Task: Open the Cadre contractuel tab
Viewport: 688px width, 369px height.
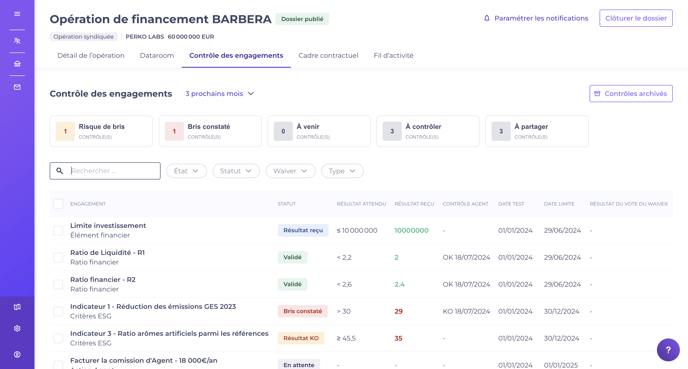Action: pos(328,56)
